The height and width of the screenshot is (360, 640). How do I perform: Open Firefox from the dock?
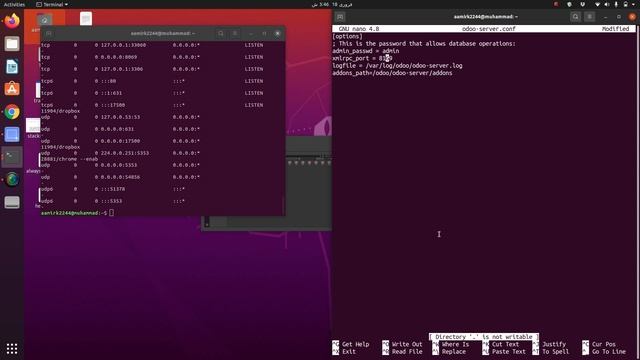click(x=12, y=20)
